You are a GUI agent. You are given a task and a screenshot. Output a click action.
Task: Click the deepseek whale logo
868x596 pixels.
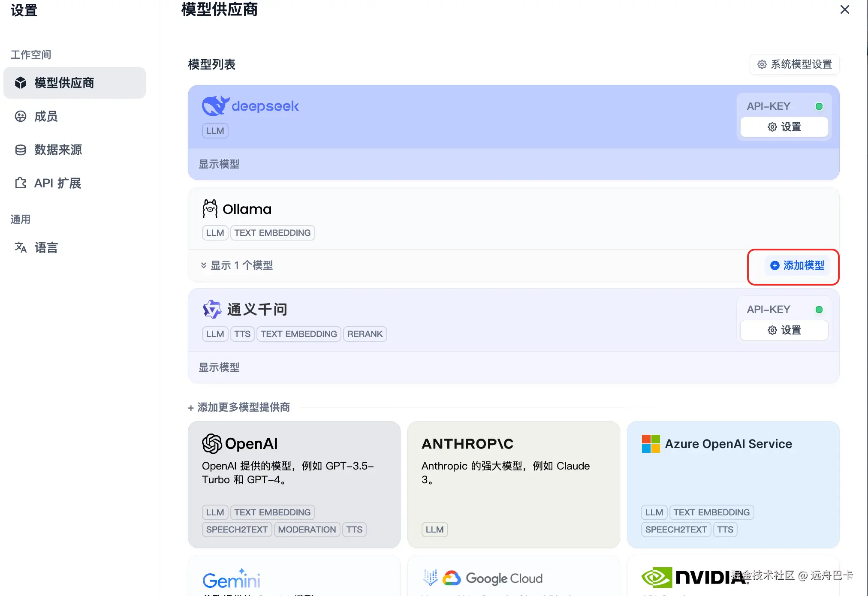pos(215,106)
